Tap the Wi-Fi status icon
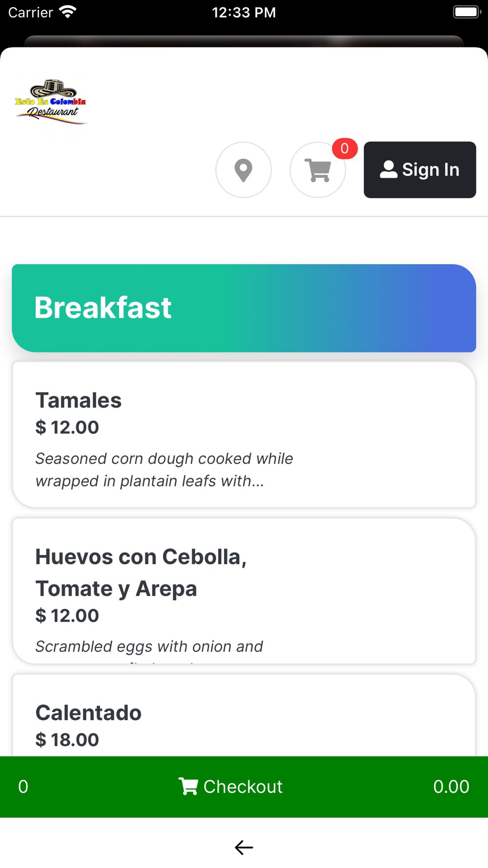 coord(68,12)
